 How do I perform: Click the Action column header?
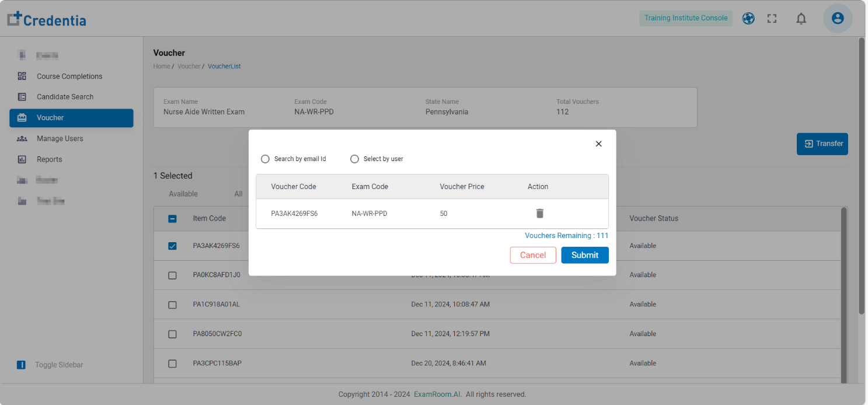pos(538,187)
